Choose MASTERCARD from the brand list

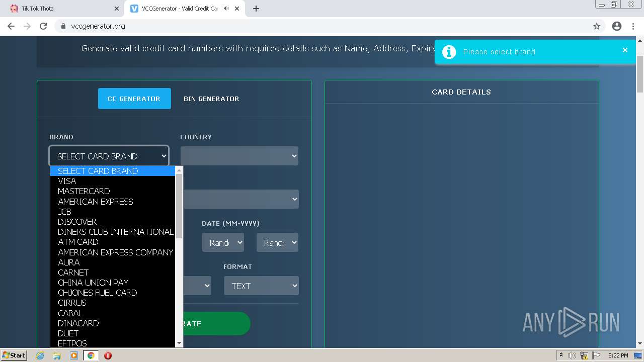tap(113, 191)
